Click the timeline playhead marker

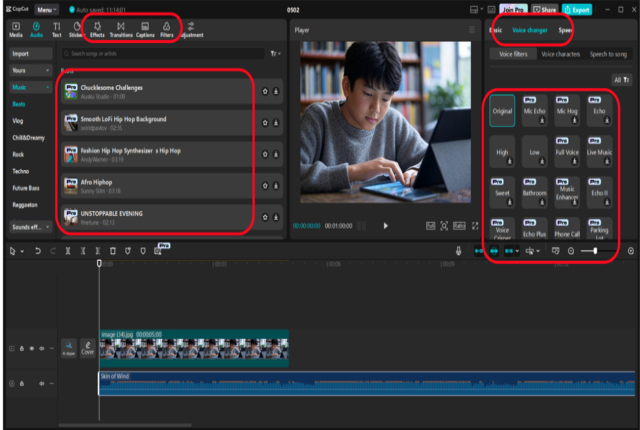pyautogui.click(x=99, y=264)
